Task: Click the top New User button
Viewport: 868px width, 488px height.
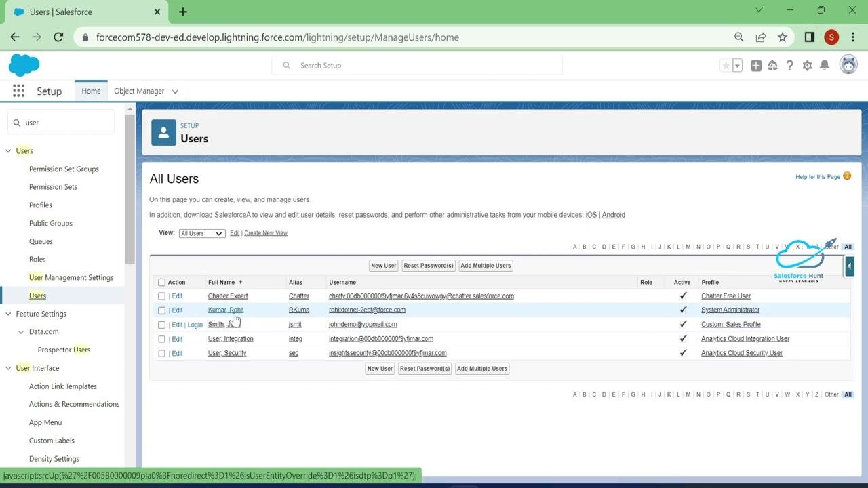Action: pos(383,266)
